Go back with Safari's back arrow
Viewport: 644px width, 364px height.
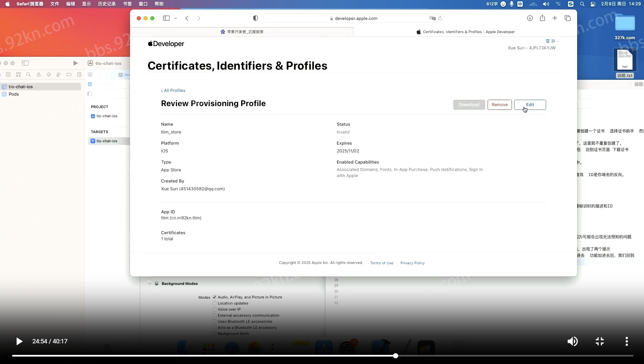pyautogui.click(x=187, y=18)
